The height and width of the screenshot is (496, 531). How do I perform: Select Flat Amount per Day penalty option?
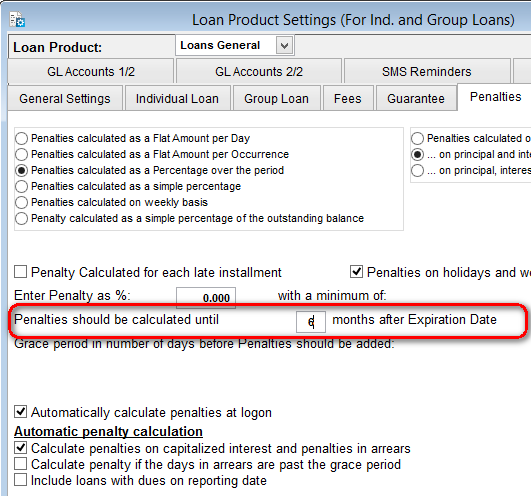(21, 138)
